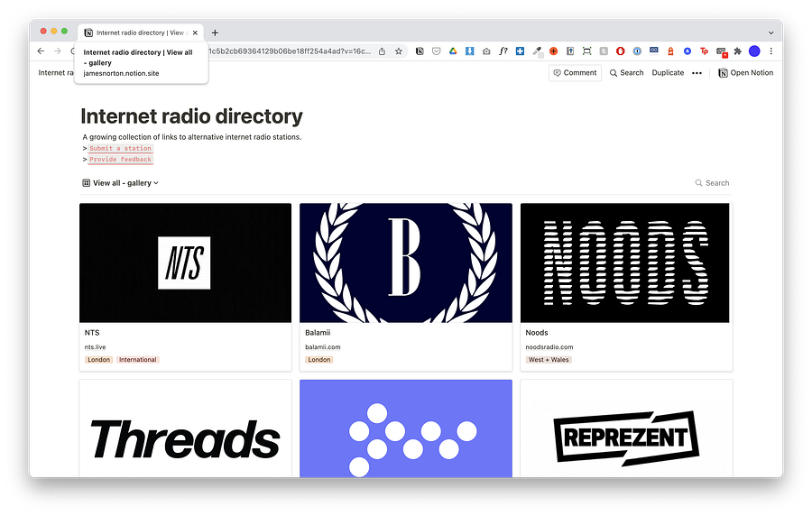Image resolution: width=812 pixels, height=516 pixels.
Task: Click Search in the Notion top bar
Action: pos(627,73)
